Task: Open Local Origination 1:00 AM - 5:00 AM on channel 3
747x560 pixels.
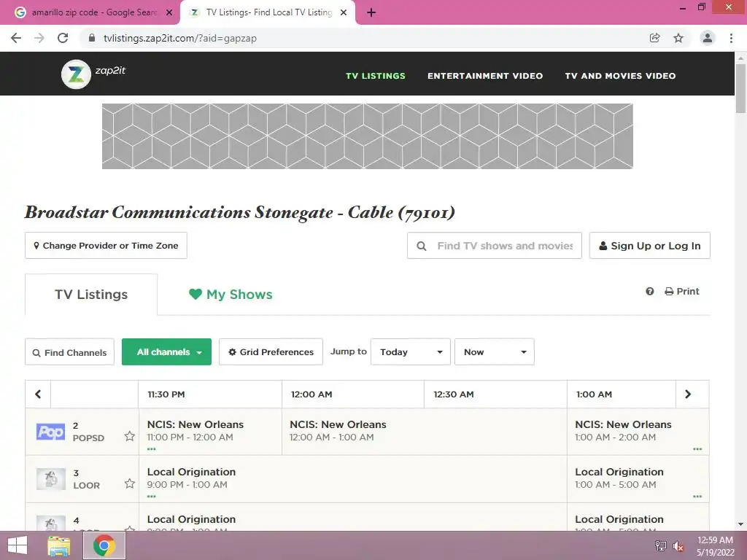Action: click(638, 479)
